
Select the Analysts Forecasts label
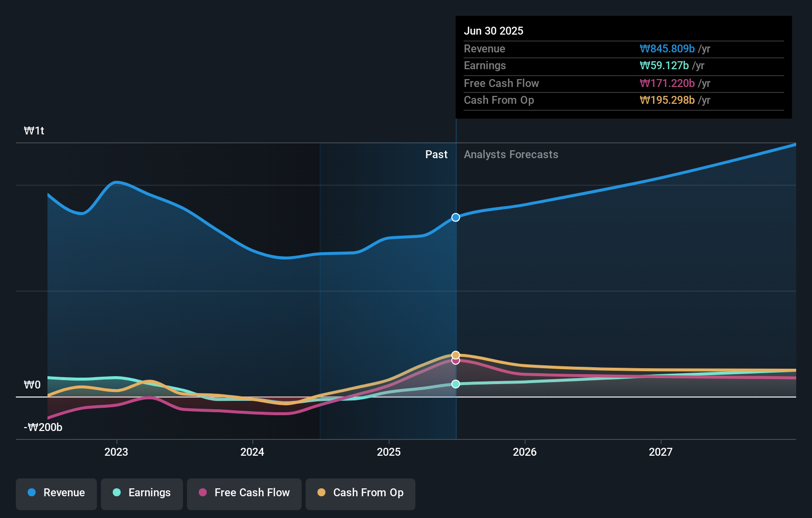pyautogui.click(x=511, y=154)
